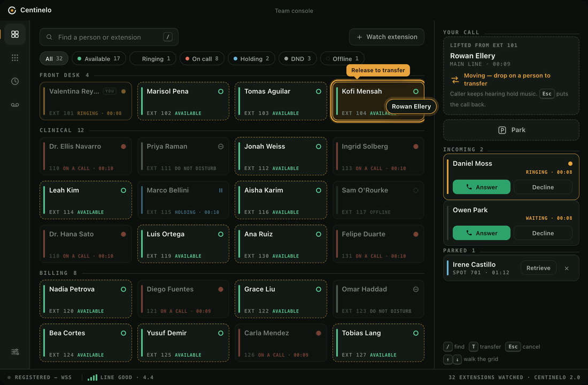588x385 pixels.
Task: Click the "32 EXTENSIONS WATCHED" status text
Action: pyautogui.click(x=485, y=378)
